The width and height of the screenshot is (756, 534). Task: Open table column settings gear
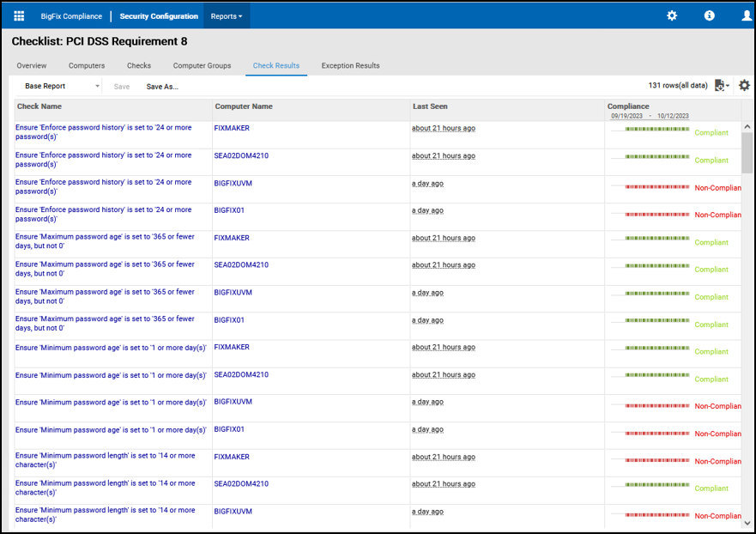pos(744,86)
